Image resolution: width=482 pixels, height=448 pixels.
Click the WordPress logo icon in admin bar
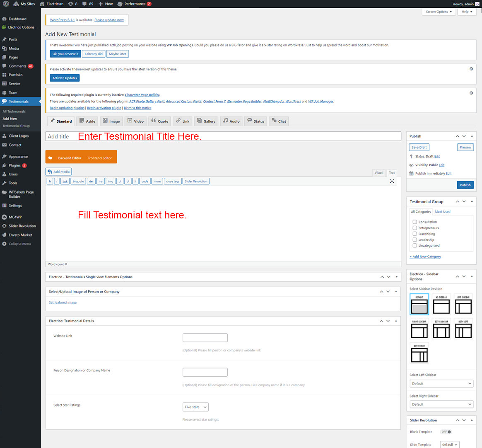[6, 4]
